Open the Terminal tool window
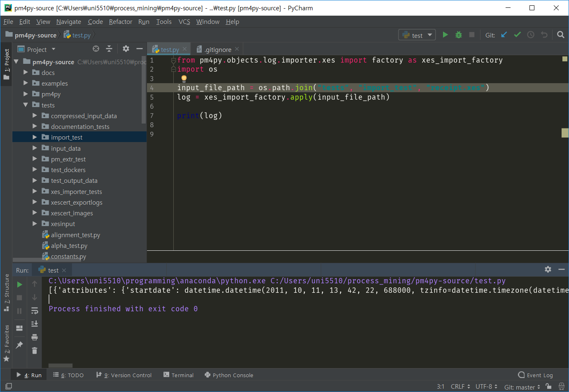Screen dimensions: 569x392 click(x=178, y=375)
